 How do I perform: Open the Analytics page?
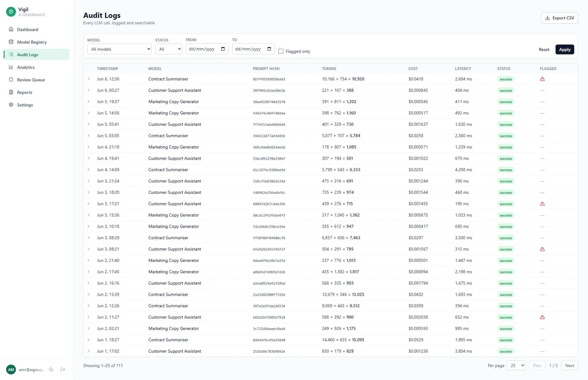point(36,67)
